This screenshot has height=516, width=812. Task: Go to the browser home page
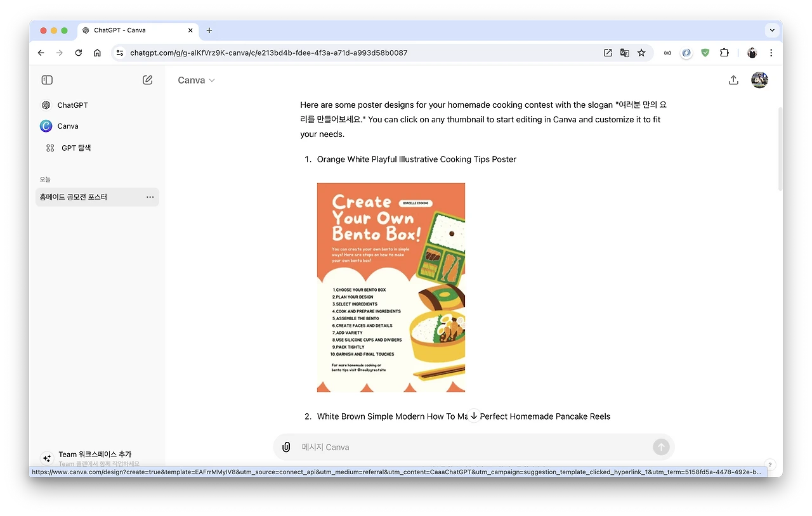pos(97,53)
